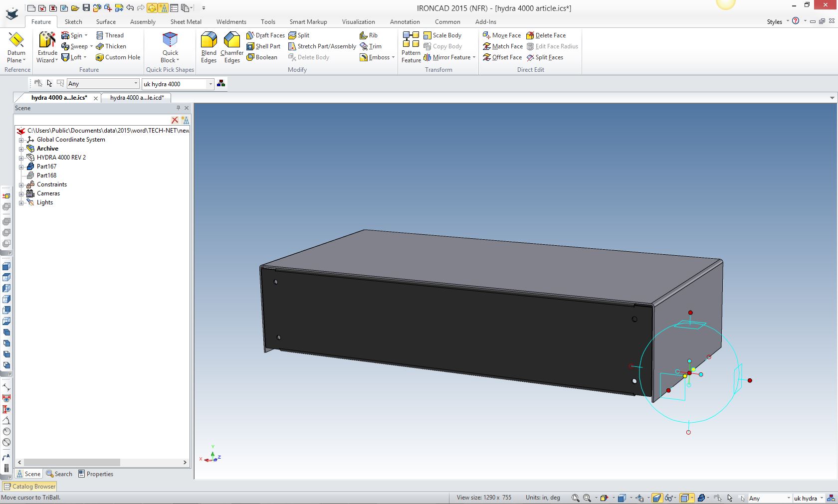Click the Catalog Browser button

(30, 487)
